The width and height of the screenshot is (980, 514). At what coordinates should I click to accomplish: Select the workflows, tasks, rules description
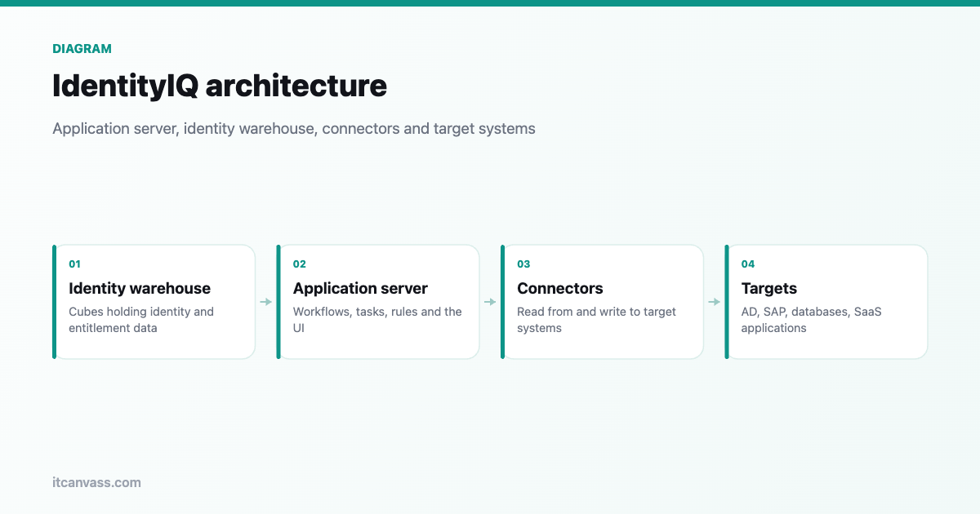coord(377,320)
